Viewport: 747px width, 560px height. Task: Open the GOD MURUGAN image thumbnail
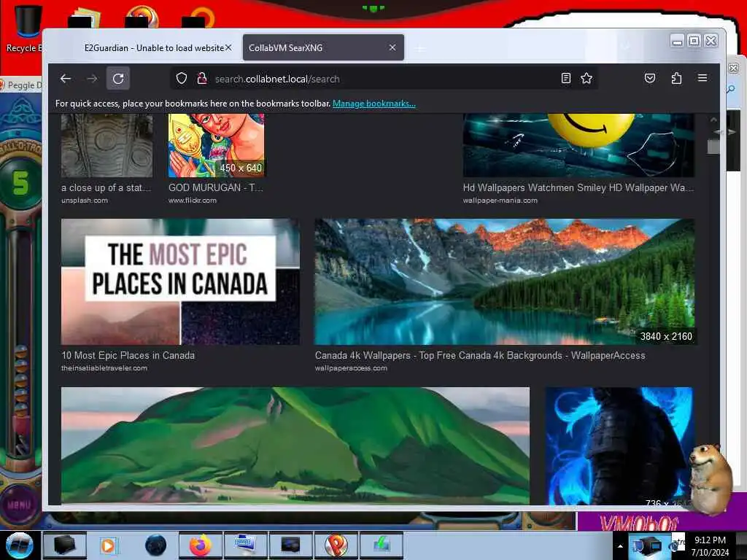(216, 145)
